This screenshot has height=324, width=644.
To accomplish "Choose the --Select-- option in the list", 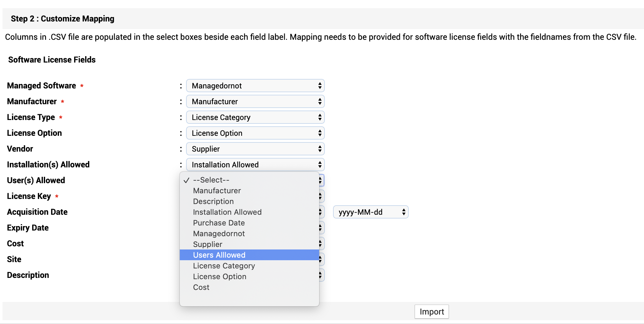I will click(x=211, y=180).
